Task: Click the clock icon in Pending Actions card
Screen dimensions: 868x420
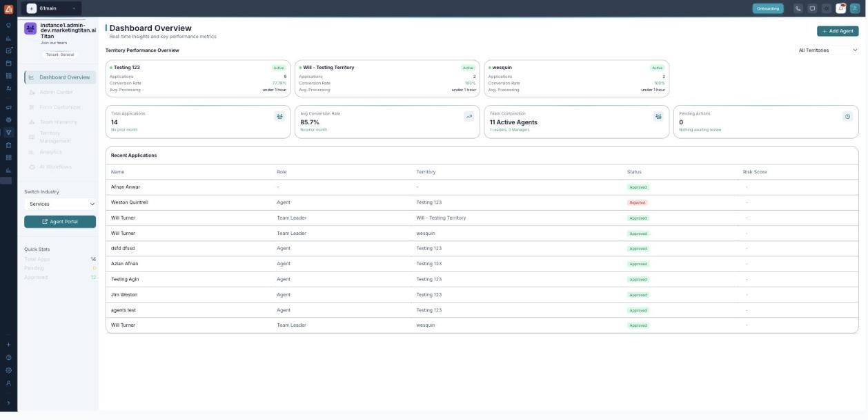Action: [847, 116]
